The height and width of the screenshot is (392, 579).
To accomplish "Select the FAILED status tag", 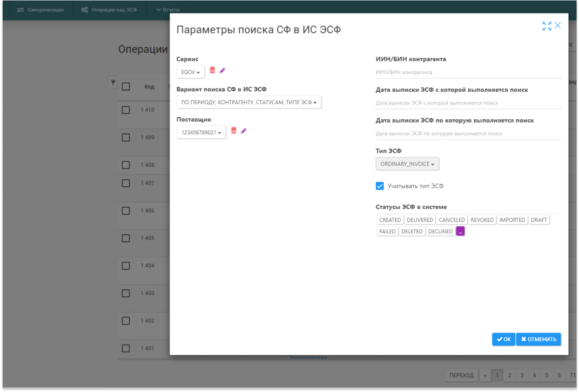I will (x=387, y=232).
